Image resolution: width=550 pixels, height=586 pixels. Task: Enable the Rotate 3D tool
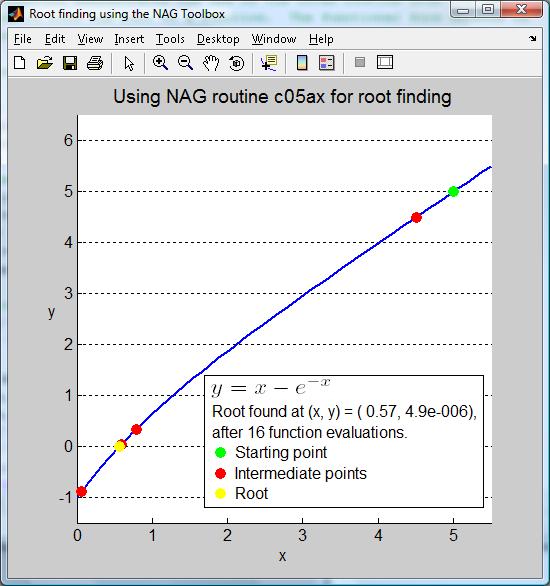coord(236,63)
